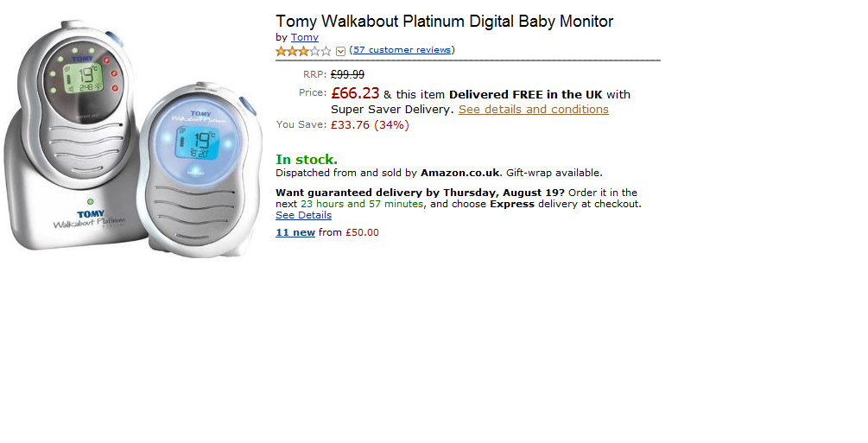Image resolution: width=868 pixels, height=443 pixels.
Task: Click the £33.76 (34%) savings amount
Action: (370, 125)
